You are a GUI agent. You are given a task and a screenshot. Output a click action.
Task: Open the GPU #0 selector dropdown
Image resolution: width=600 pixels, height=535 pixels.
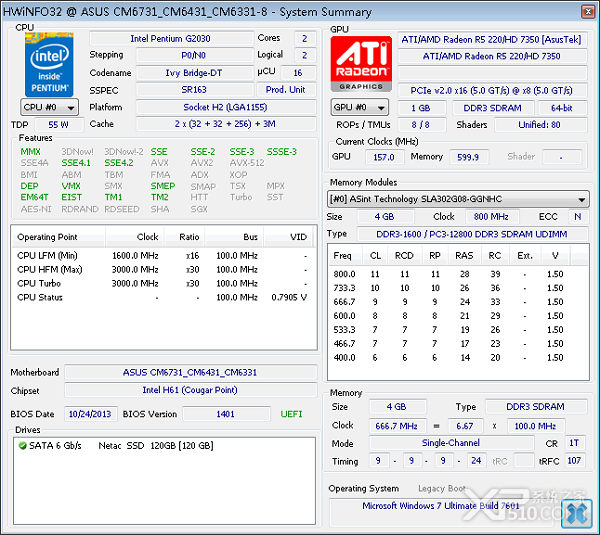359,108
